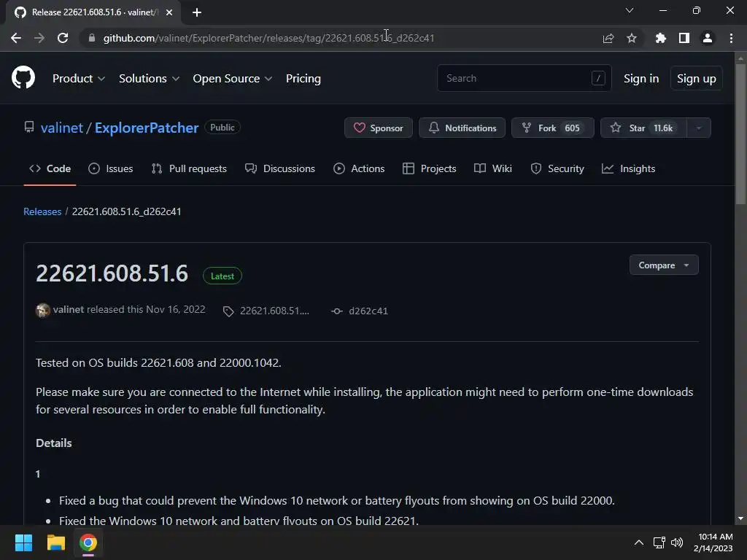The height and width of the screenshot is (560, 747).
Task: Click valinet's avatar image
Action: coord(43,310)
